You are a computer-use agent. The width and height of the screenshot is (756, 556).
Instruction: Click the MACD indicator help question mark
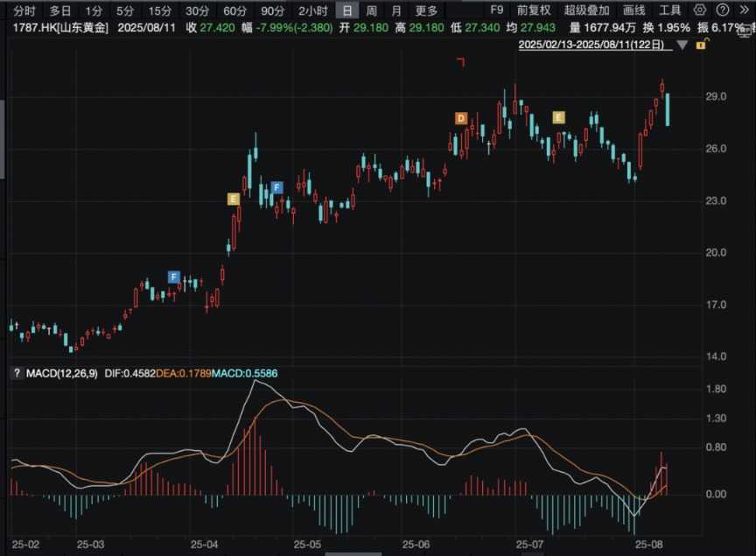16,374
